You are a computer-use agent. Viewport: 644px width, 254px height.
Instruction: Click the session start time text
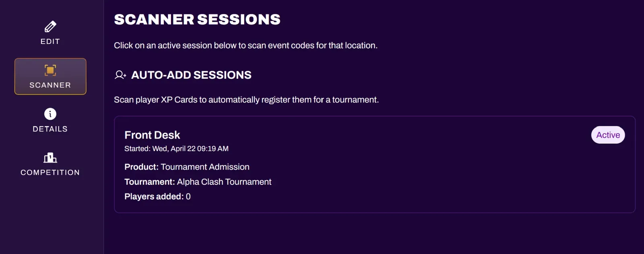click(x=176, y=149)
